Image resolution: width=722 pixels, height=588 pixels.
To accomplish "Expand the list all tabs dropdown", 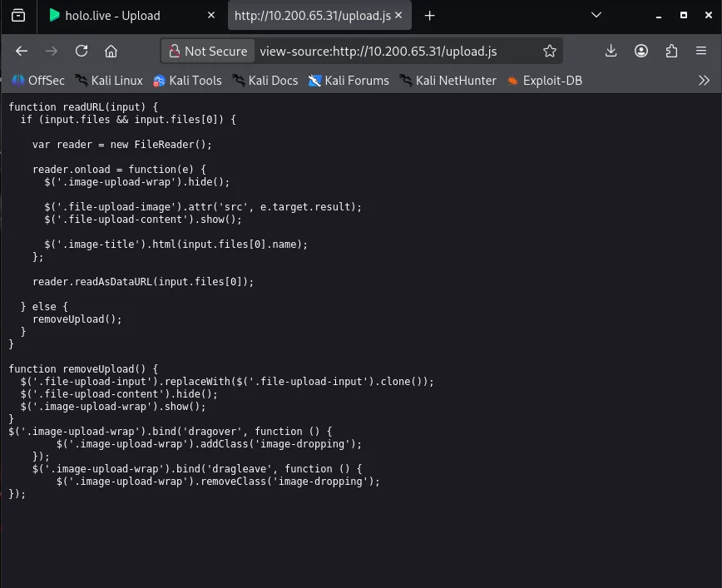I will [596, 15].
